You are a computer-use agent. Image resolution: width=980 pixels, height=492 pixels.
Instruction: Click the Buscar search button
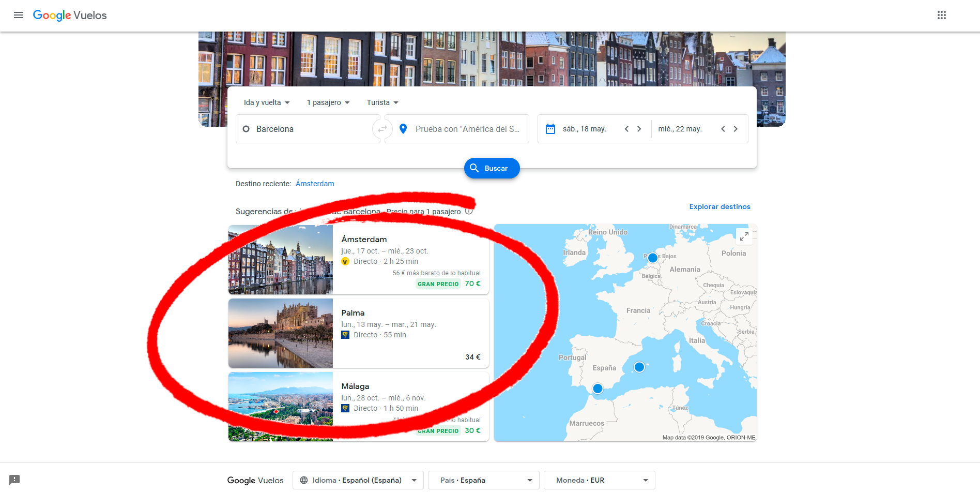[492, 168]
